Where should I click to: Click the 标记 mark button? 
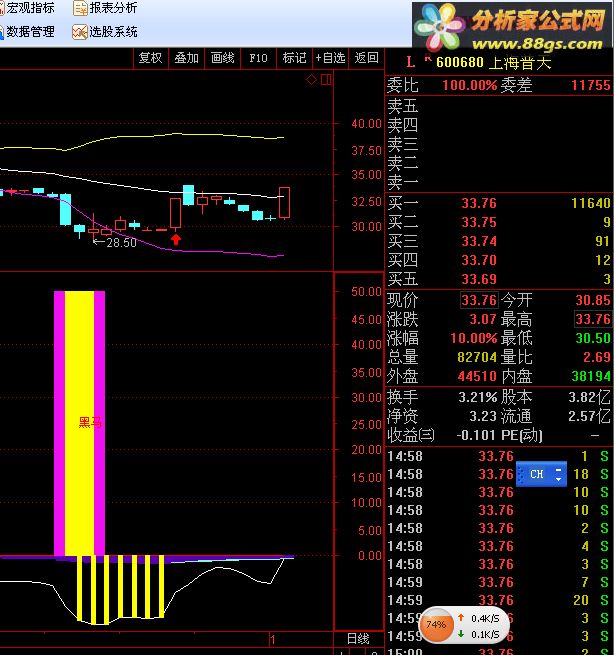[294, 58]
